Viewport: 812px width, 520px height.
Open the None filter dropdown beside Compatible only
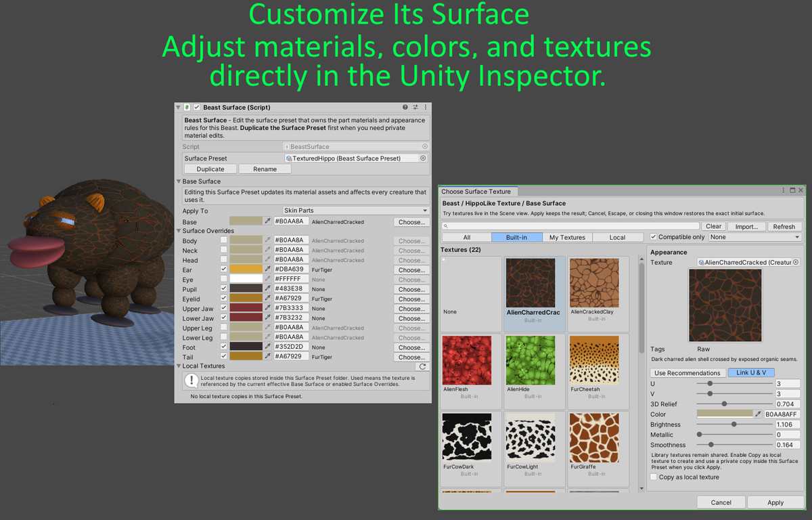pyautogui.click(x=754, y=237)
